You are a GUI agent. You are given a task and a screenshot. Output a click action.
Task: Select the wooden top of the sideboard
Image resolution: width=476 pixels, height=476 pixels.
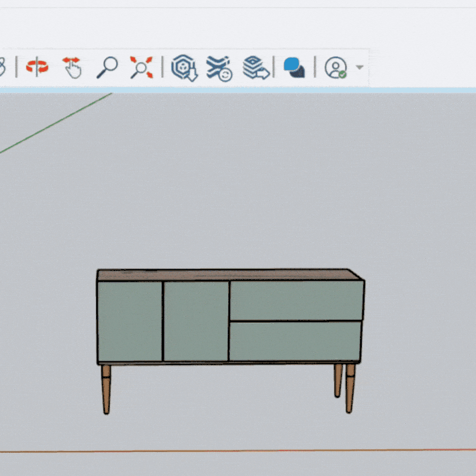(x=227, y=275)
